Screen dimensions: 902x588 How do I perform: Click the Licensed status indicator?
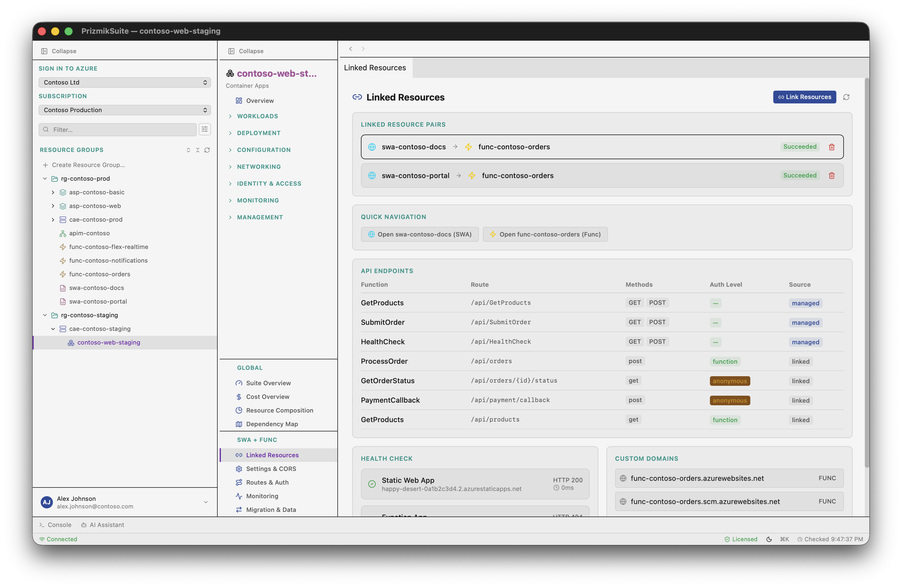pos(740,539)
